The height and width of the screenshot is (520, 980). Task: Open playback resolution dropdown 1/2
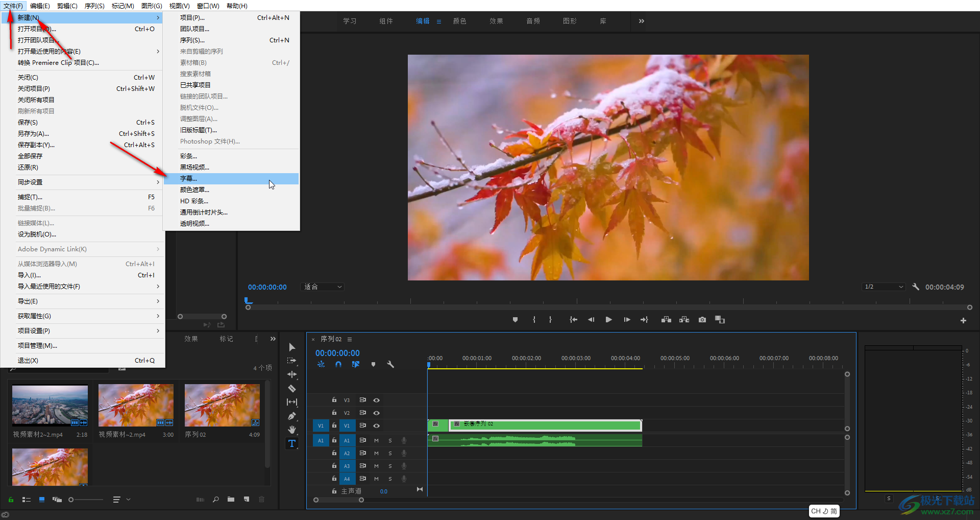pos(884,287)
